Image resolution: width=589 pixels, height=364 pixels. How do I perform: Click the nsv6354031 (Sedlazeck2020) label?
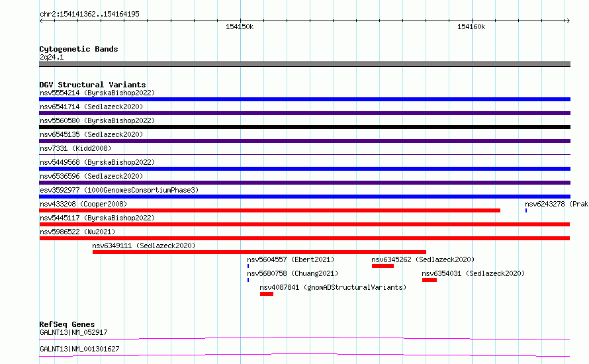(473, 273)
